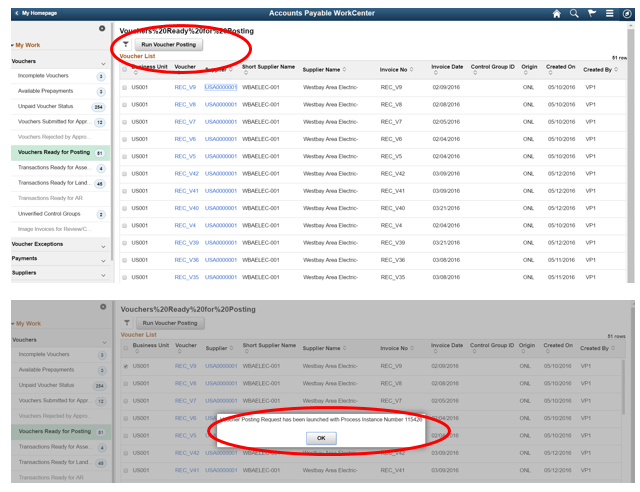Image resolution: width=640 pixels, height=492 pixels.
Task: Open the Notifications flag icon in the header
Action: [591, 14]
